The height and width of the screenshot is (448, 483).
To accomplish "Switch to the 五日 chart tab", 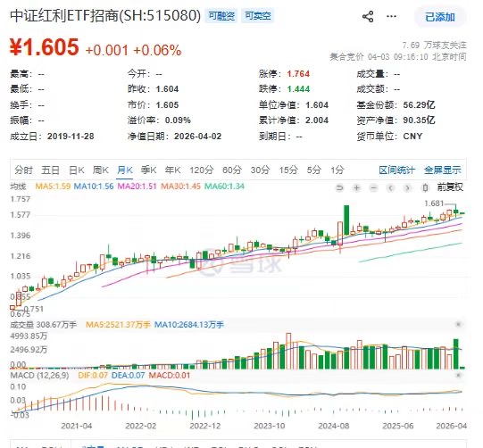I will coord(50,170).
